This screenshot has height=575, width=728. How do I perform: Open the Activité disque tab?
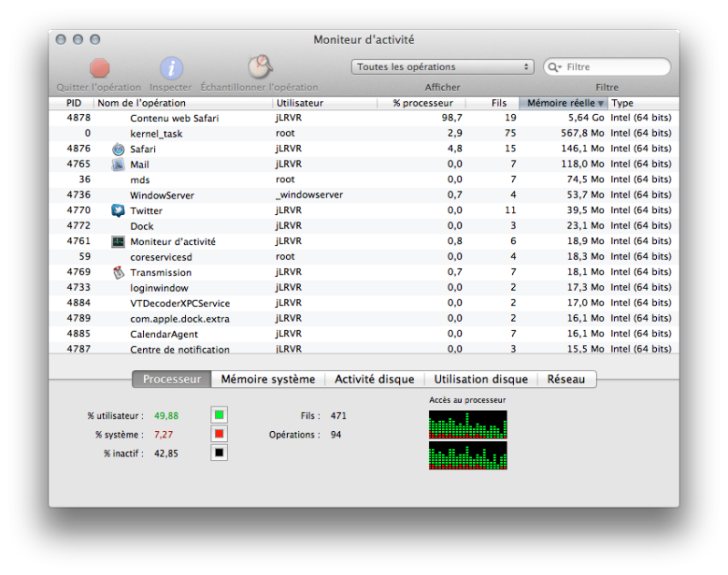click(x=374, y=379)
